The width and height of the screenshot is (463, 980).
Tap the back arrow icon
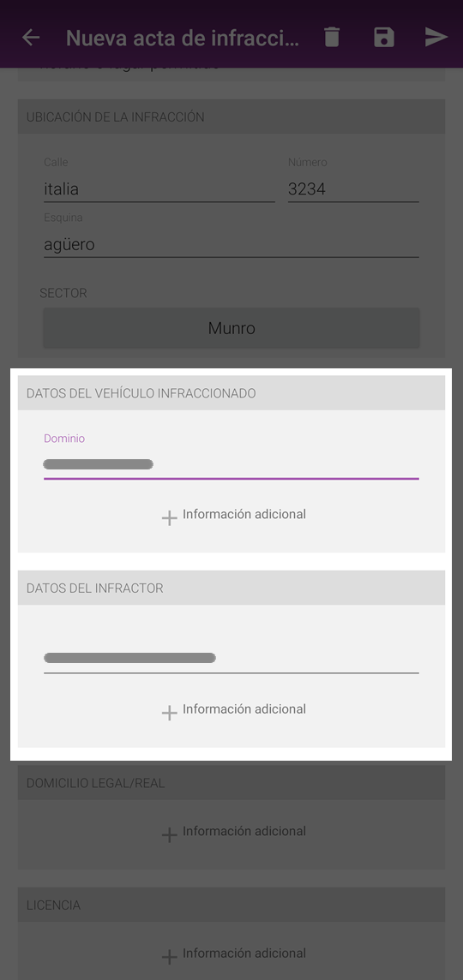tap(31, 38)
